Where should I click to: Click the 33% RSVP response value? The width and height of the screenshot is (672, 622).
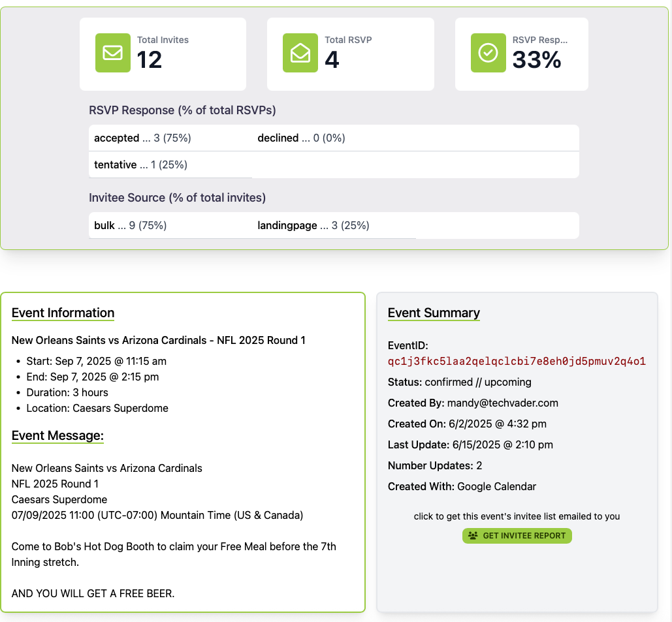point(537,59)
